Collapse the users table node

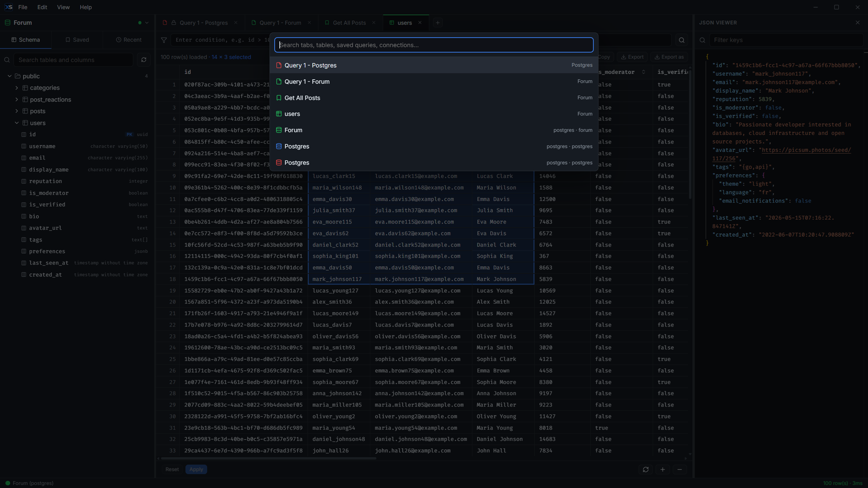pyautogui.click(x=17, y=123)
